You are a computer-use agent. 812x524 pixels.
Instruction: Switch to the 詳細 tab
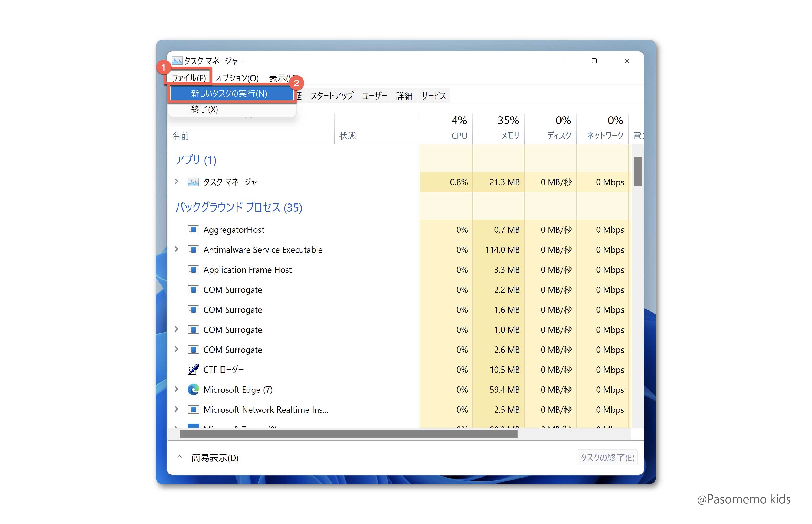tap(404, 96)
